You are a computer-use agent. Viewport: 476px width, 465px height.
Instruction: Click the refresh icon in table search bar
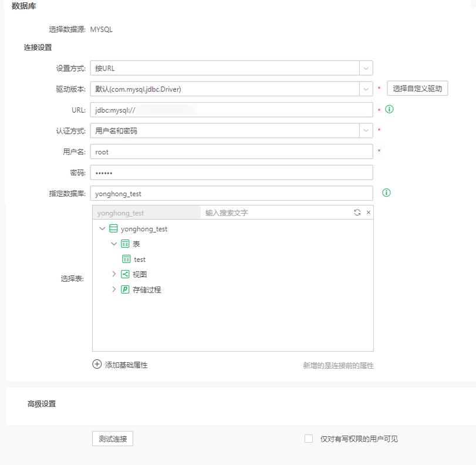(x=357, y=213)
